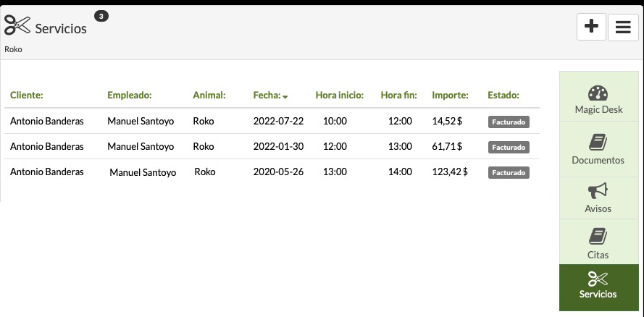Click the scissors icon beside Servicios title
Screen dimensions: 644x317
click(x=17, y=27)
